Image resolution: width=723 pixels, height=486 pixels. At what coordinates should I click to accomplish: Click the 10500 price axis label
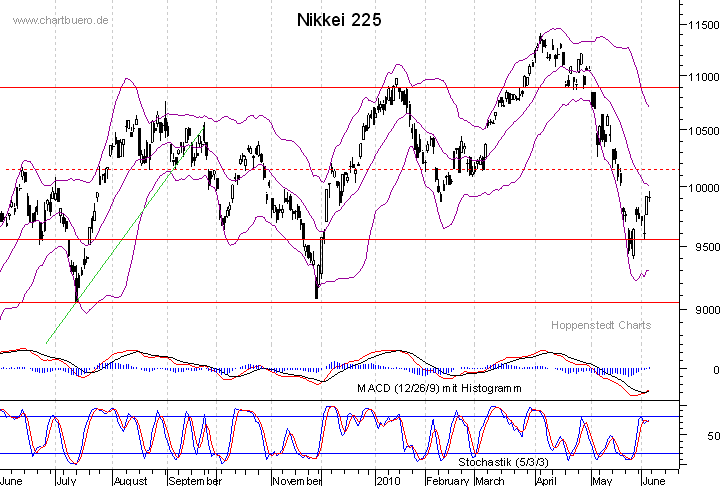coord(704,131)
